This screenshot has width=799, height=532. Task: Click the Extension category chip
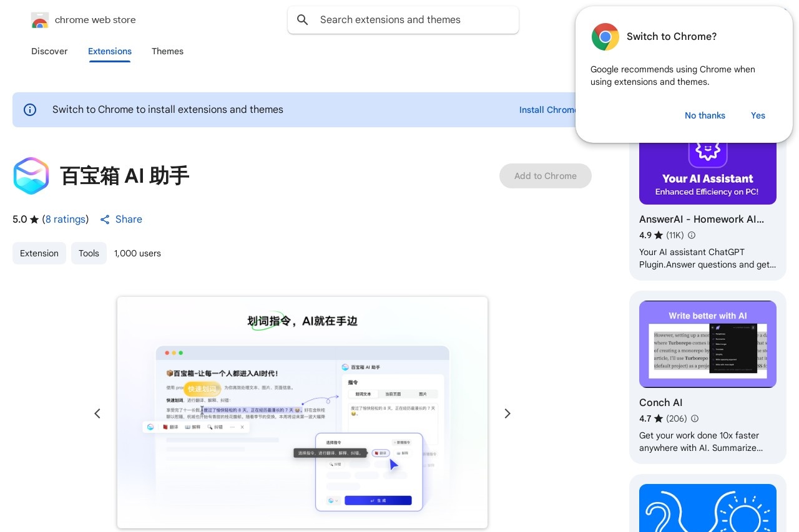tap(39, 253)
